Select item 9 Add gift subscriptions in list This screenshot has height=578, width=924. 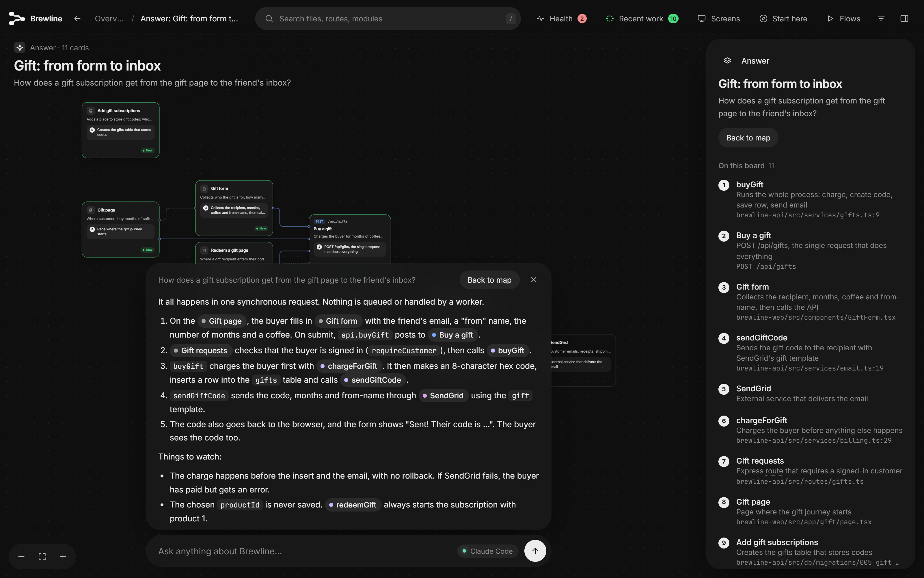(x=811, y=552)
